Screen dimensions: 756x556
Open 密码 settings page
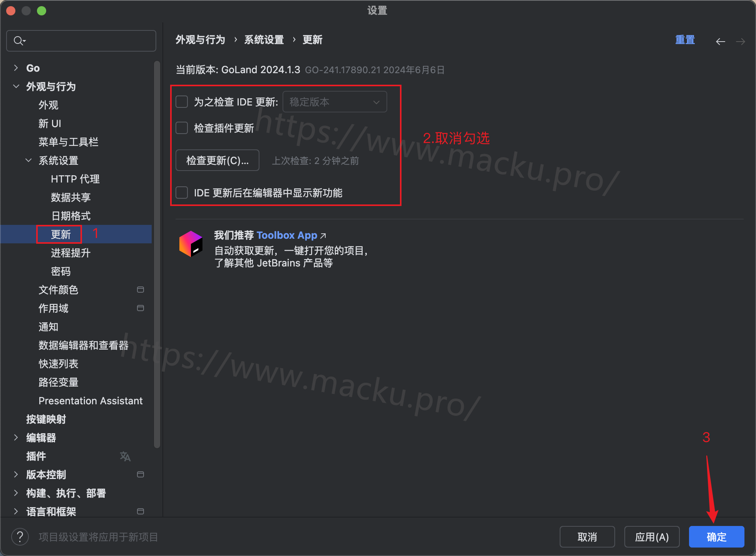pos(61,271)
